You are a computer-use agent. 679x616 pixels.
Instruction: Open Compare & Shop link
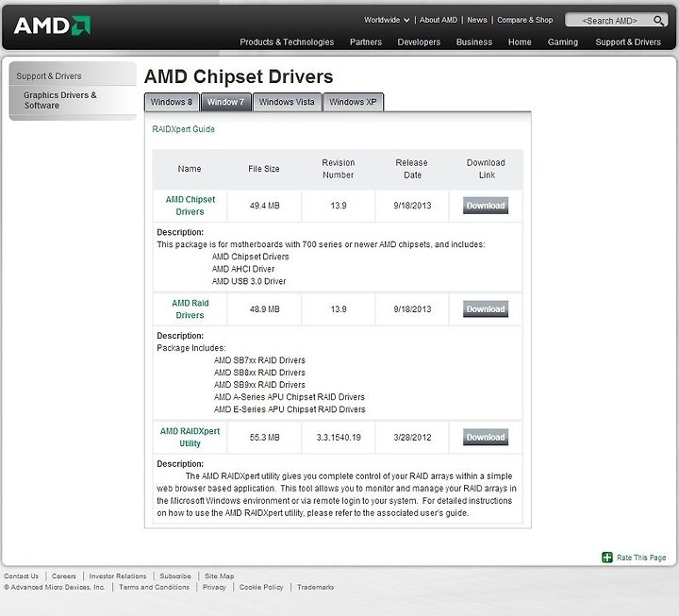pos(525,20)
